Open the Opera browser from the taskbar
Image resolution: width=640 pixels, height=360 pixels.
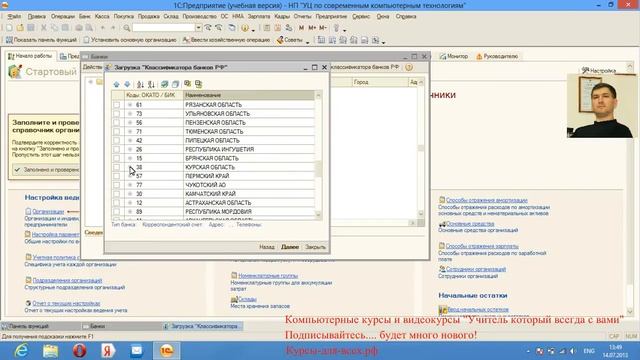79,351
